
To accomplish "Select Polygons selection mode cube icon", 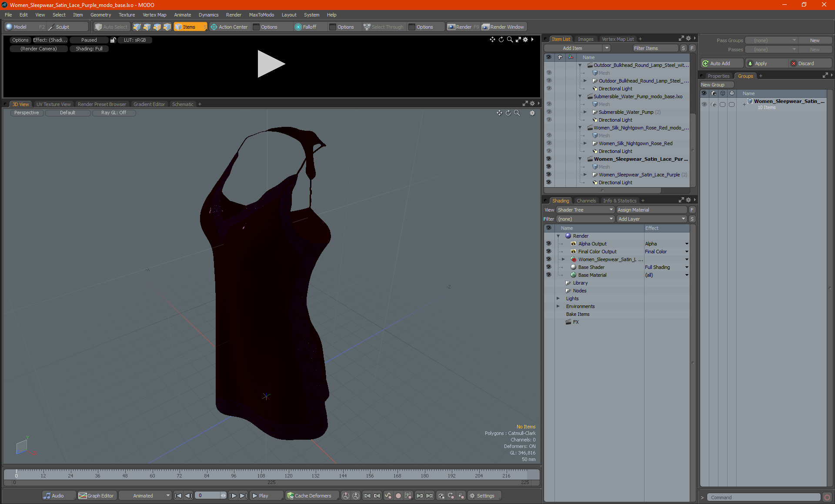I will 157,27.
